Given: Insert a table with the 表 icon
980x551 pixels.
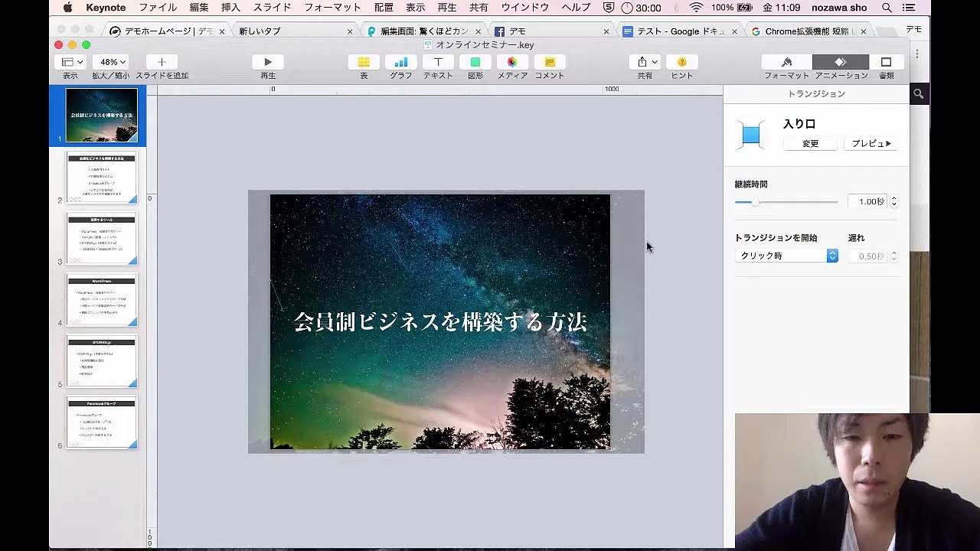Looking at the screenshot, I should [x=364, y=62].
